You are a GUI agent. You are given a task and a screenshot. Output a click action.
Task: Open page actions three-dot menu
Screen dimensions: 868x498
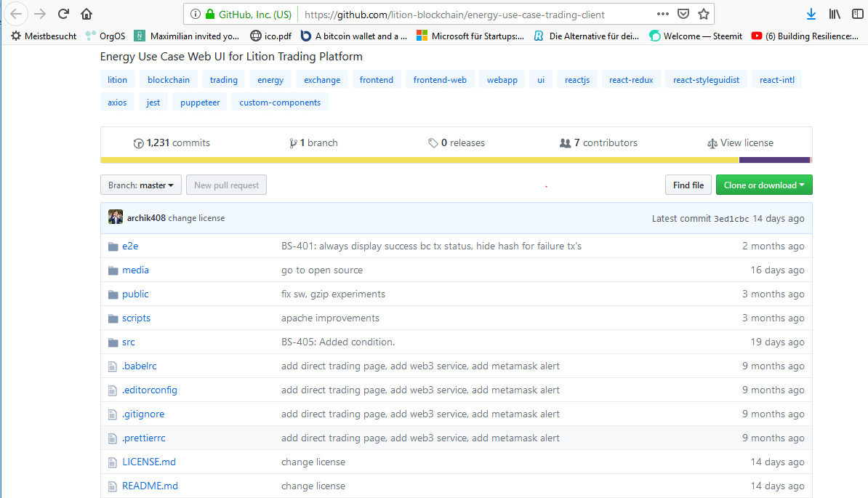pos(662,14)
